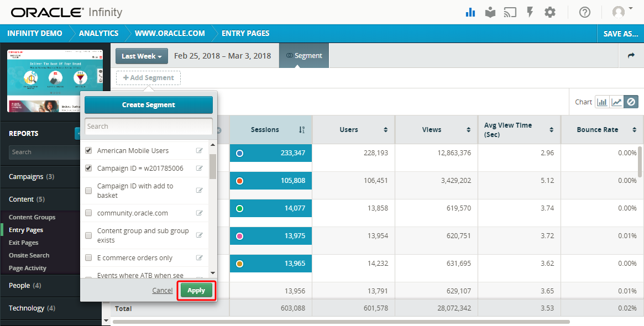Sort by Bounce Rate column arrows
The image size is (644, 326).
point(635,130)
